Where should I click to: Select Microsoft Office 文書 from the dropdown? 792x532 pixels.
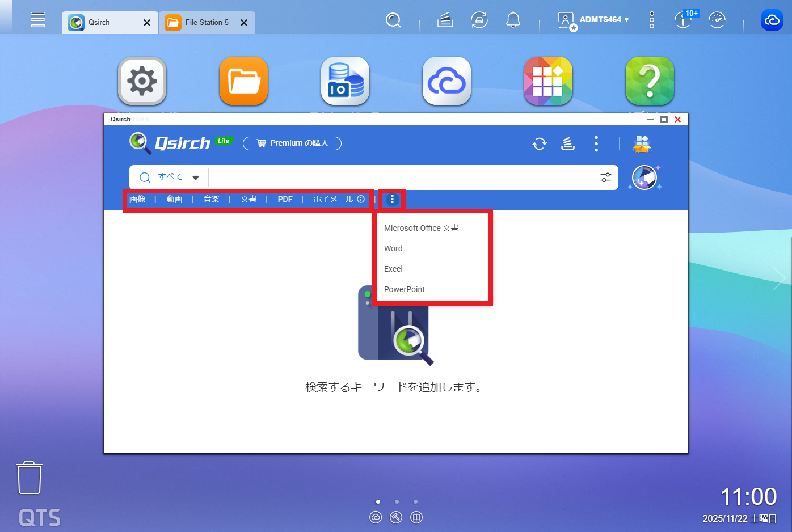(422, 228)
